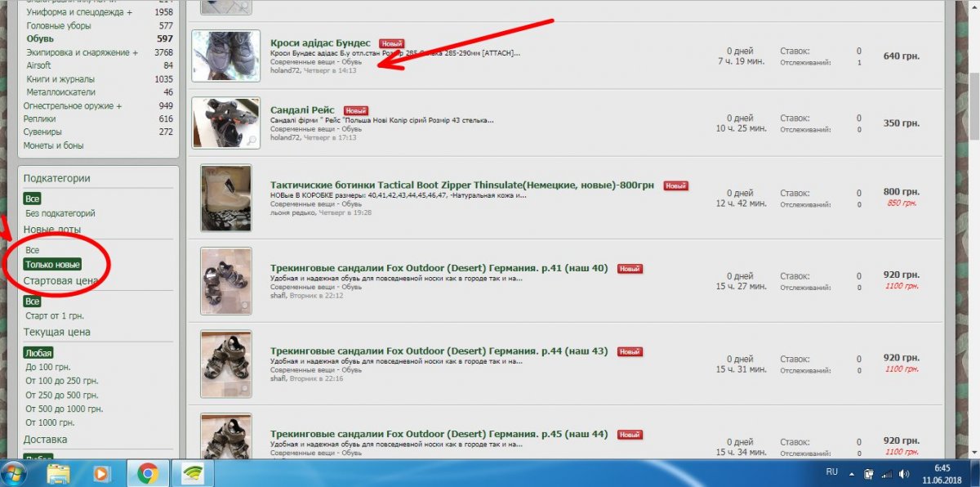Viewport: 980px width, 487px height.
Task: Open the green Wi-Fi app taskbar icon
Action: click(192, 473)
